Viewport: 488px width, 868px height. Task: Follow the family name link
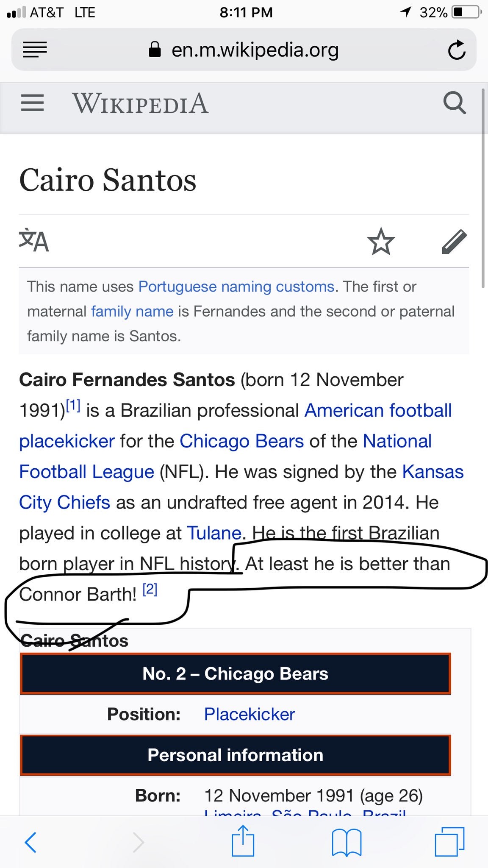(132, 312)
